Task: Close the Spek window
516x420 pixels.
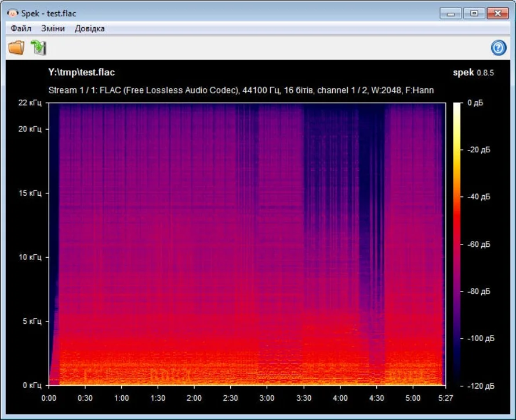Action: tap(497, 13)
